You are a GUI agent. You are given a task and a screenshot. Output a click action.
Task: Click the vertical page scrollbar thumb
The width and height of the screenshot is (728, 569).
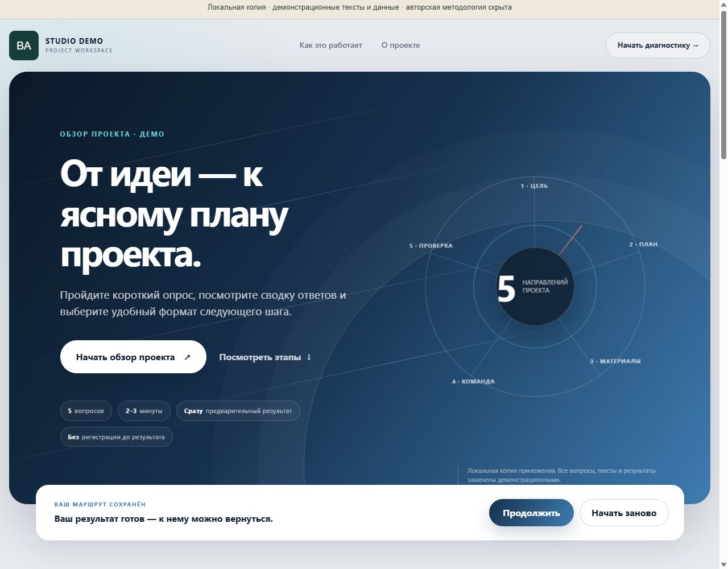723,85
